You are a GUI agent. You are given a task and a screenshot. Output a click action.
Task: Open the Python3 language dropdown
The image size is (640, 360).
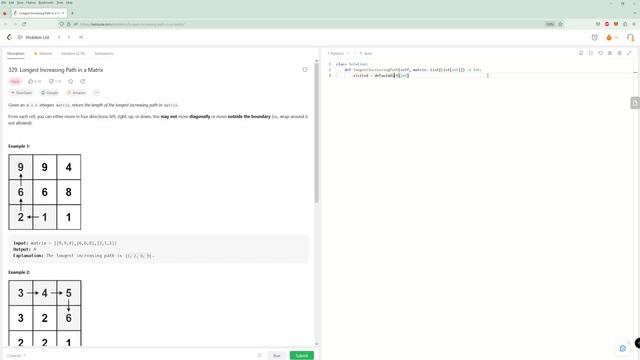click(338, 53)
